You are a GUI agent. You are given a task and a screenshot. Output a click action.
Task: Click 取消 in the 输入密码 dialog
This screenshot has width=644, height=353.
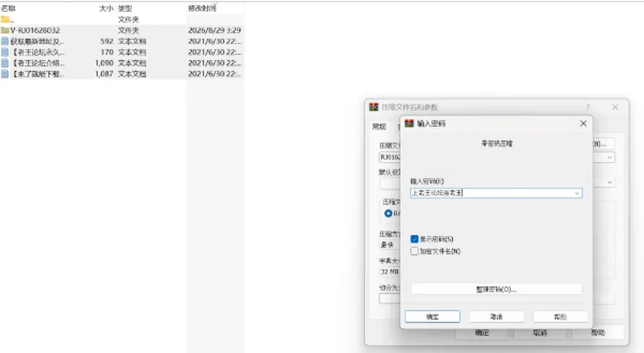pos(496,317)
